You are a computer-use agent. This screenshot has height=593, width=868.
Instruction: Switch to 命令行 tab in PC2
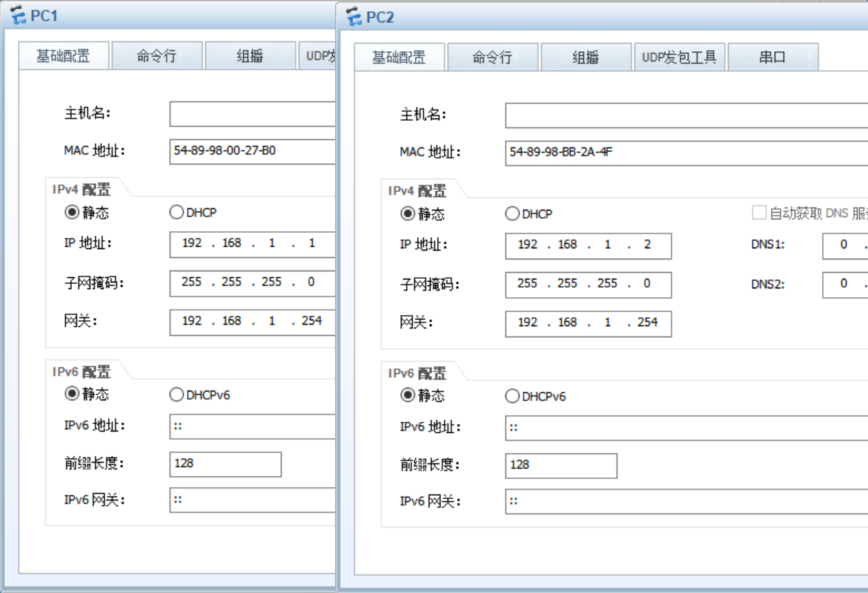pos(492,58)
